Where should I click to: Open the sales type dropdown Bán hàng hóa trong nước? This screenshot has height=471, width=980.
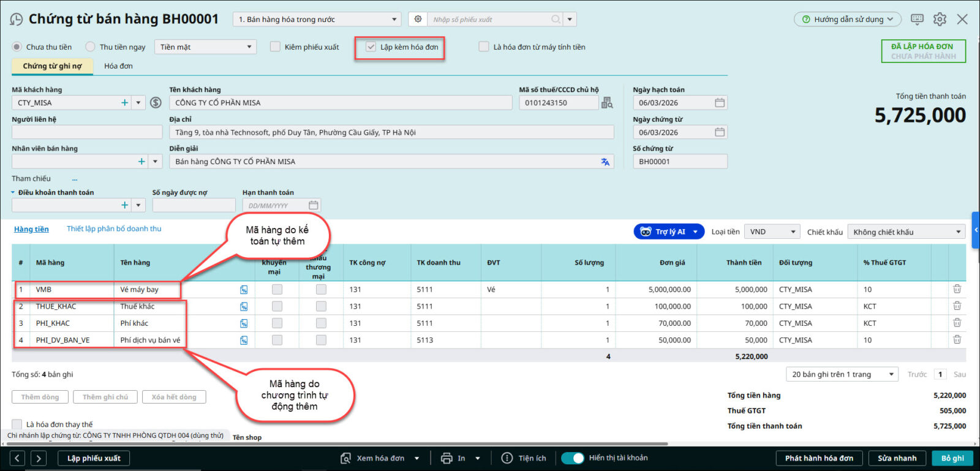coord(317,20)
